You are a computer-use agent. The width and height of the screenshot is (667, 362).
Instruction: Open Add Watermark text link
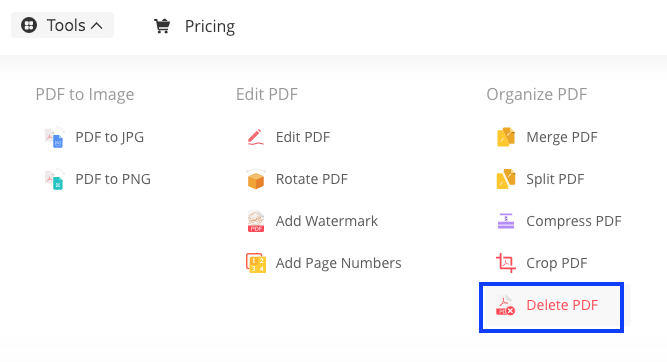(x=327, y=221)
